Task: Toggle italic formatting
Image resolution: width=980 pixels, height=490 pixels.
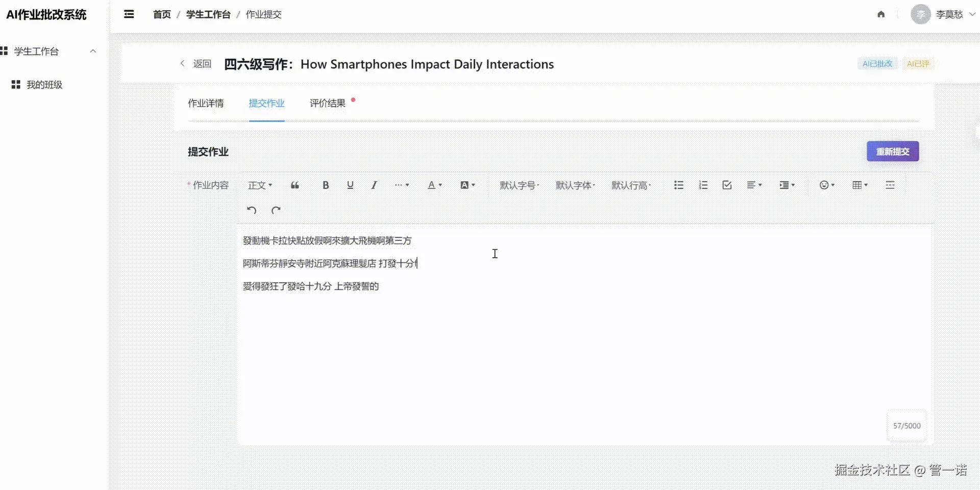Action: (374, 185)
